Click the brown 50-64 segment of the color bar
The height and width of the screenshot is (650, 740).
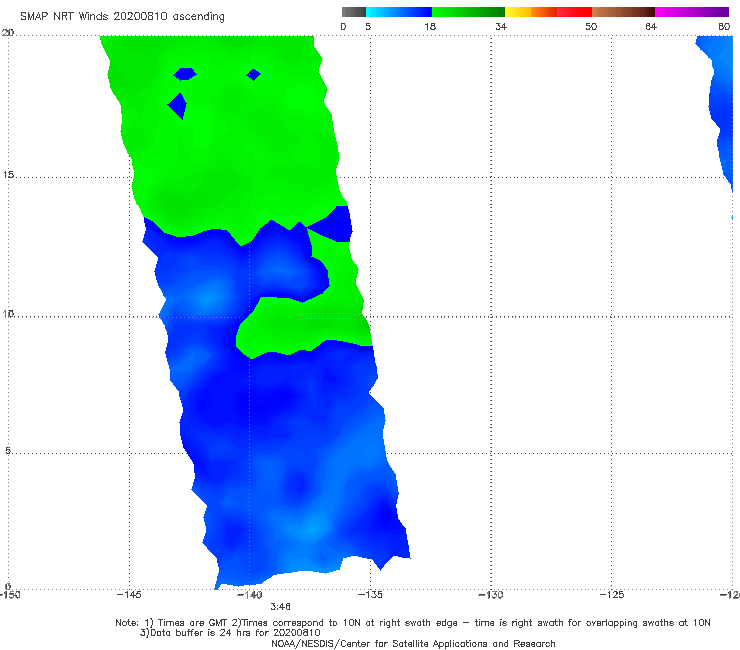(x=623, y=12)
